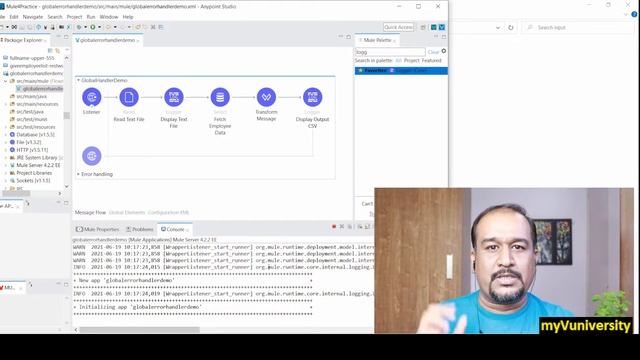
Task: Click the Open Perspective icon
Action: point(423,27)
